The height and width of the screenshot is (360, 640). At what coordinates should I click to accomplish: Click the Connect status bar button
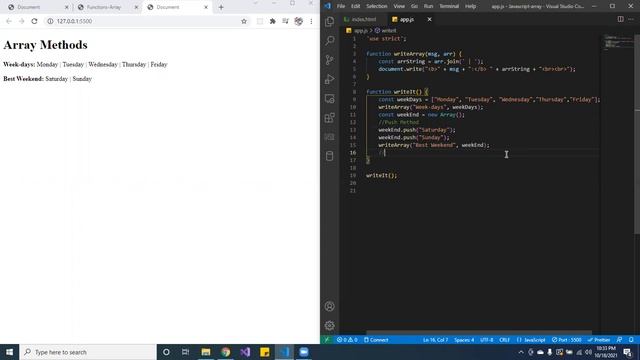tap(376, 340)
